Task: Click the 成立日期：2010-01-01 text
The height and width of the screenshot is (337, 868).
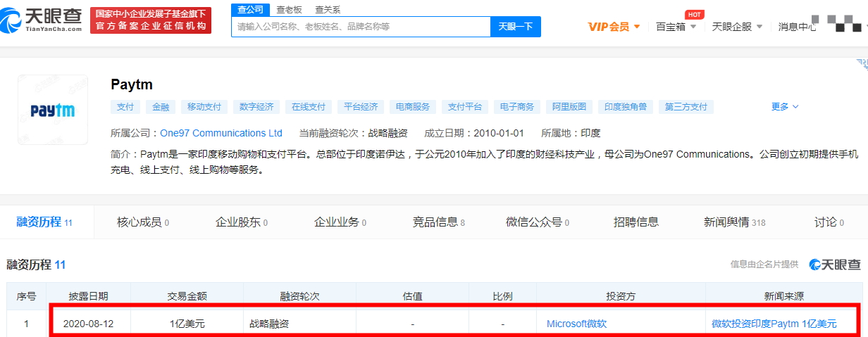Action: pos(474,133)
